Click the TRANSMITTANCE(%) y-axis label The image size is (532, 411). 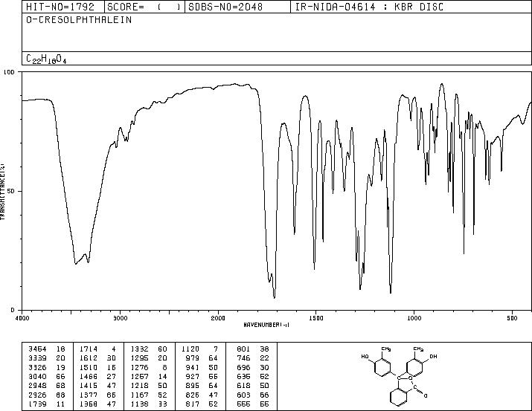pyautogui.click(x=2, y=191)
